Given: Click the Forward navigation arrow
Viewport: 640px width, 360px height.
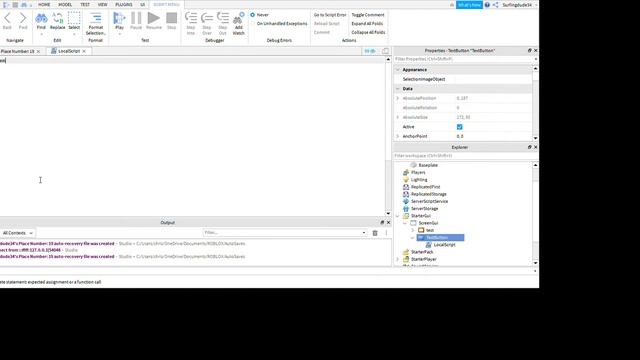Looking at the screenshot, I should point(23,18).
